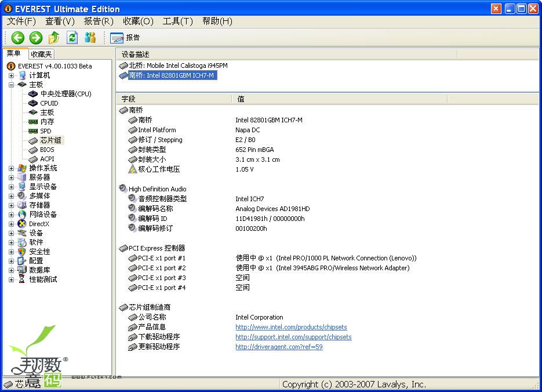Image resolution: width=542 pixels, height=392 pixels.
Task: Select the 北桥 Mobile Intel Calistoga i945PM device
Action: coord(178,66)
